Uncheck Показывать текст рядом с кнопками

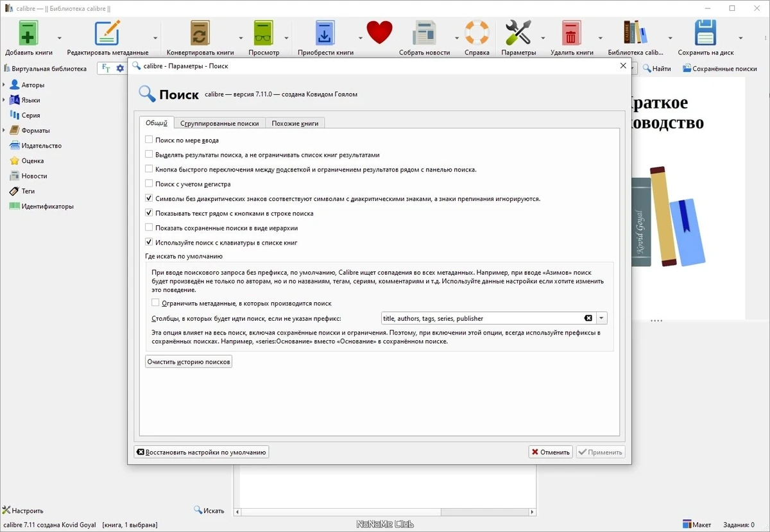point(149,213)
